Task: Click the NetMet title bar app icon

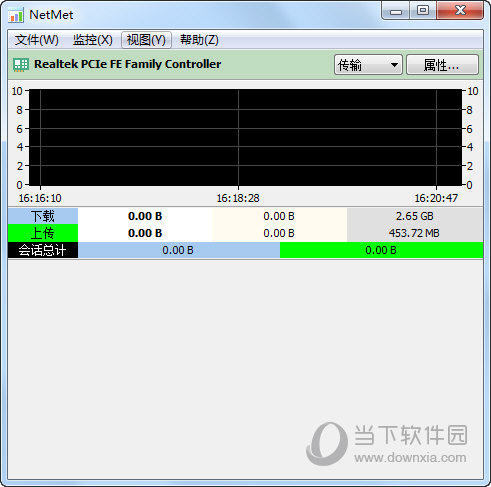Action: point(16,15)
